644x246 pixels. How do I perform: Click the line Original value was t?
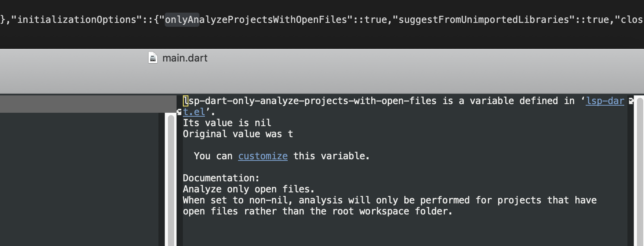click(x=237, y=134)
